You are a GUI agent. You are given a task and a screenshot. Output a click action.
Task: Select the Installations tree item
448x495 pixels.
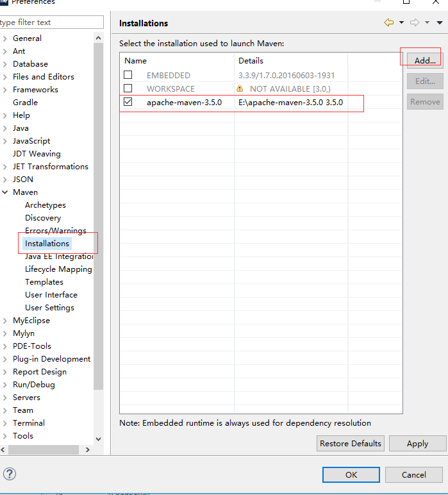(x=47, y=244)
